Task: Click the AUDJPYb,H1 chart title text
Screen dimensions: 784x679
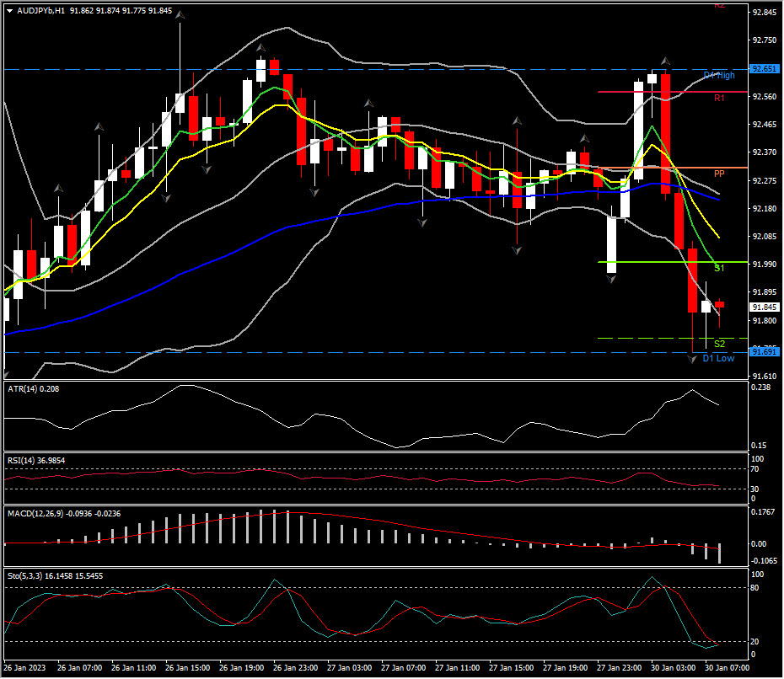Action: click(41, 11)
